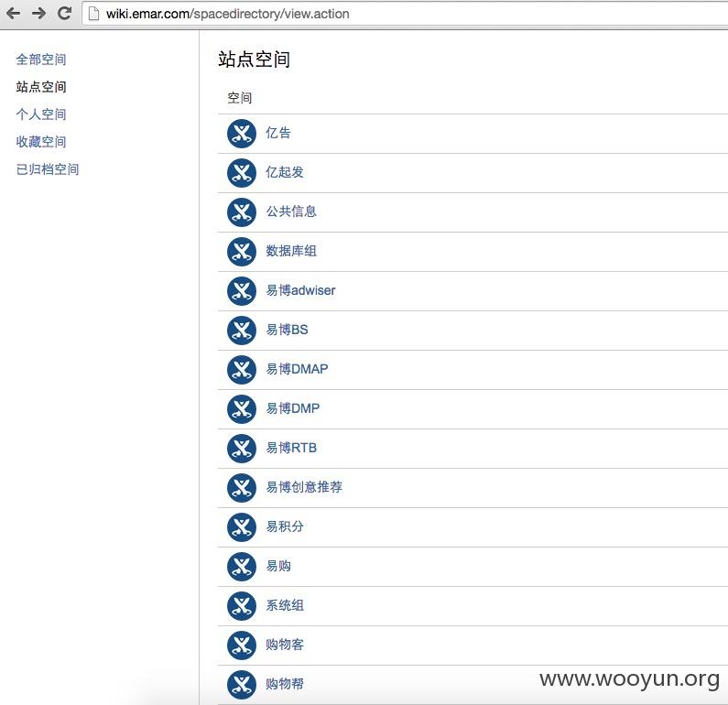728x705 pixels.
Task: Click the space logo beside 易博DMP
Action: click(242, 409)
